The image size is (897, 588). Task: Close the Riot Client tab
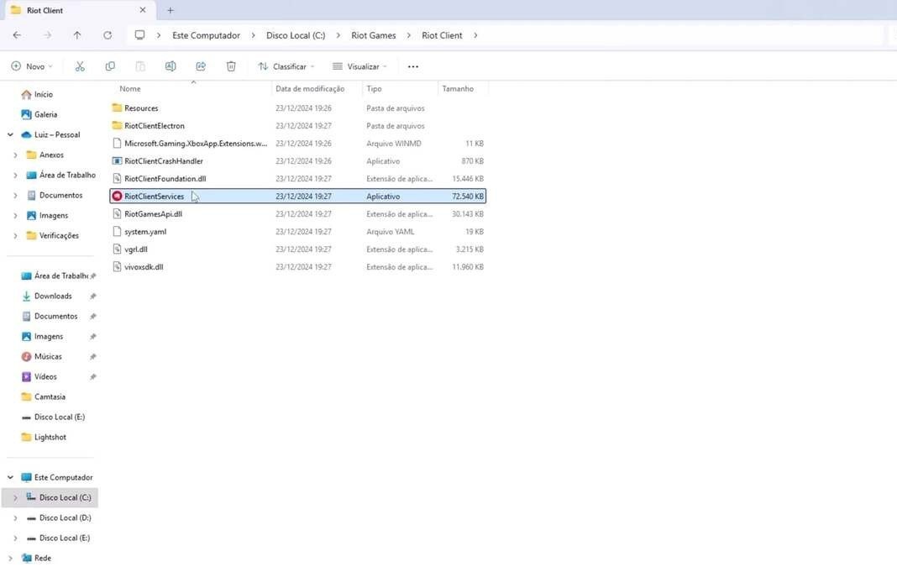pos(143,10)
